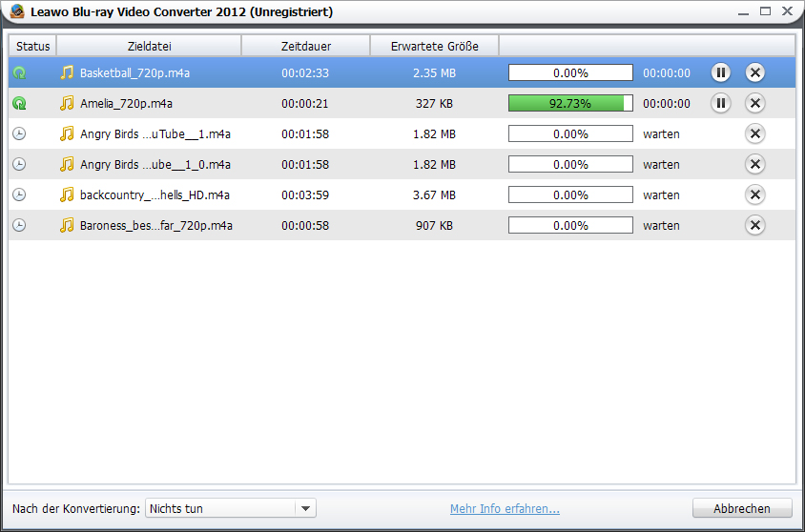
Task: Click the expected size 327 KB
Action: 434,103
